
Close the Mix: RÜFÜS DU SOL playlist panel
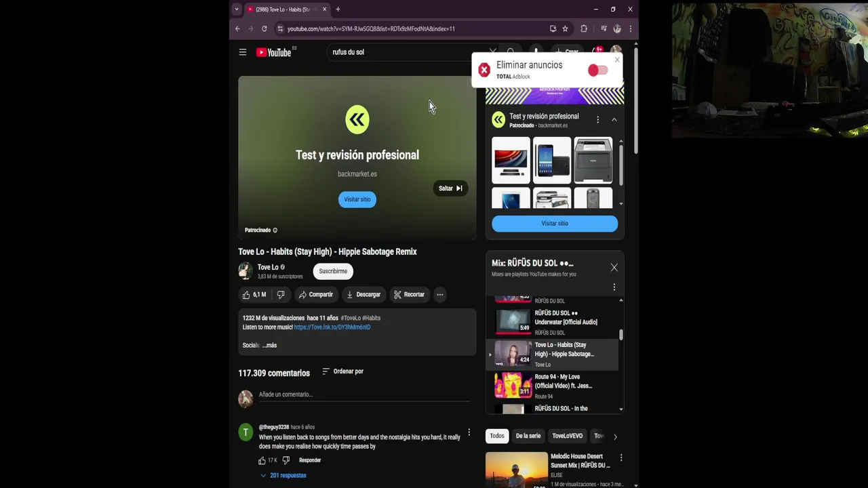614,268
